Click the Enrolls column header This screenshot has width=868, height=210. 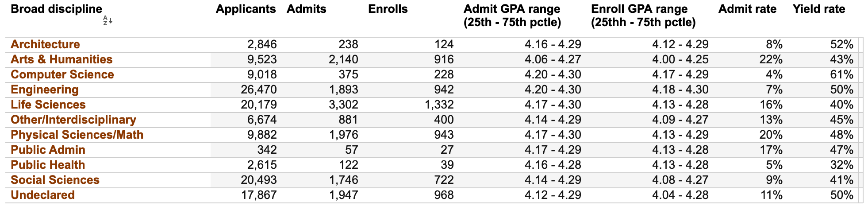(388, 9)
